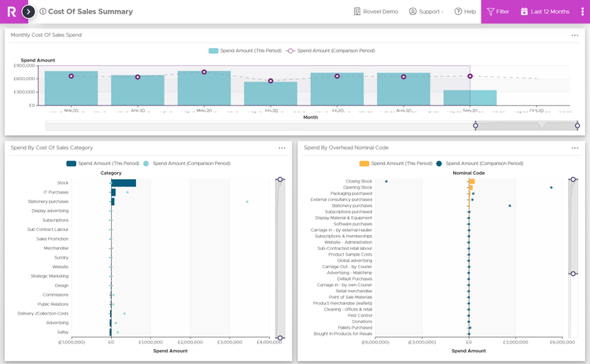Open the Filter panel
Viewport: 590px width, 364px height.
498,12
